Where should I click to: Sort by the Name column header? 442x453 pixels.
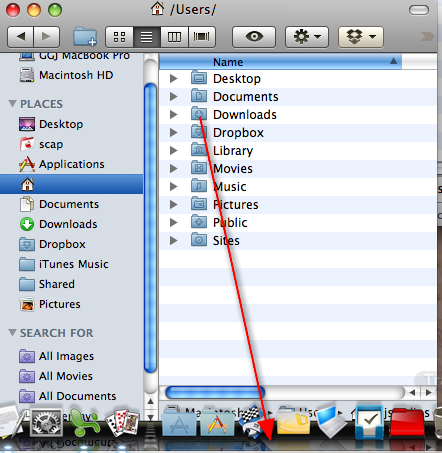280,62
